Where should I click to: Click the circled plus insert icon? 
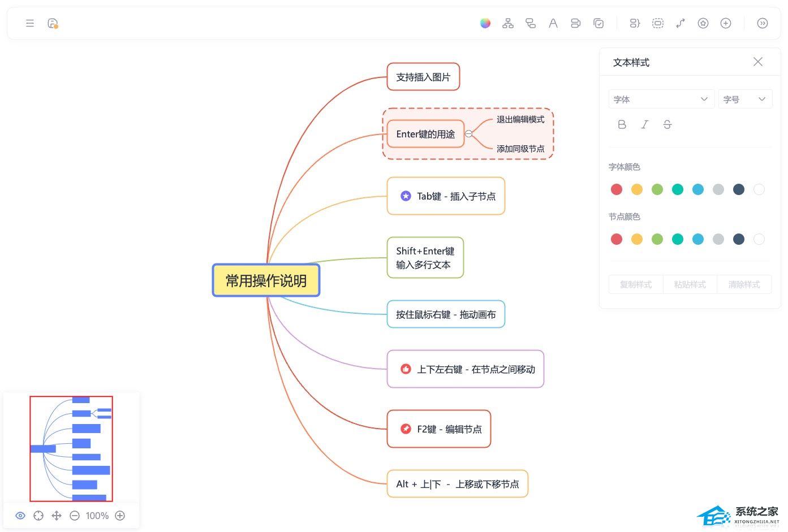726,23
